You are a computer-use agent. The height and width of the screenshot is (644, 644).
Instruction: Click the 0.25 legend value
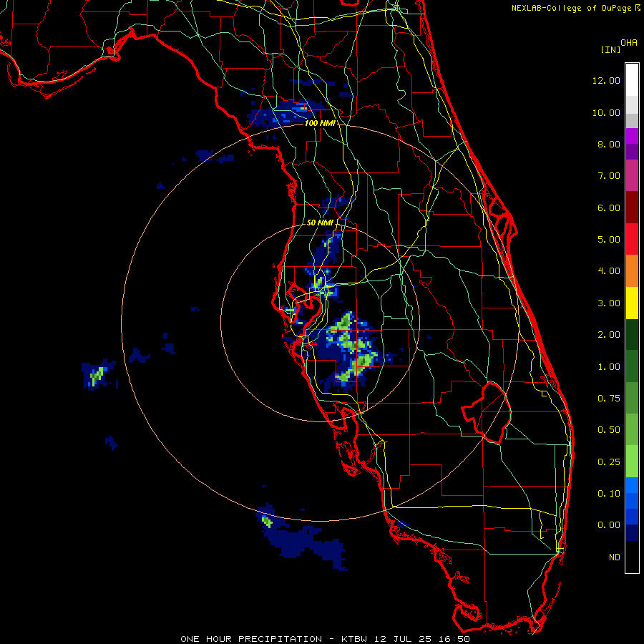[609, 462]
